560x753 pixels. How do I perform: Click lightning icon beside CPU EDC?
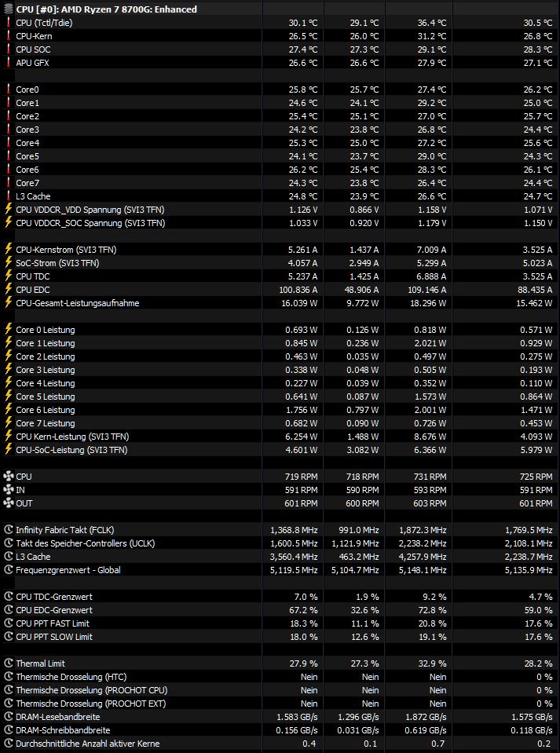(8, 290)
